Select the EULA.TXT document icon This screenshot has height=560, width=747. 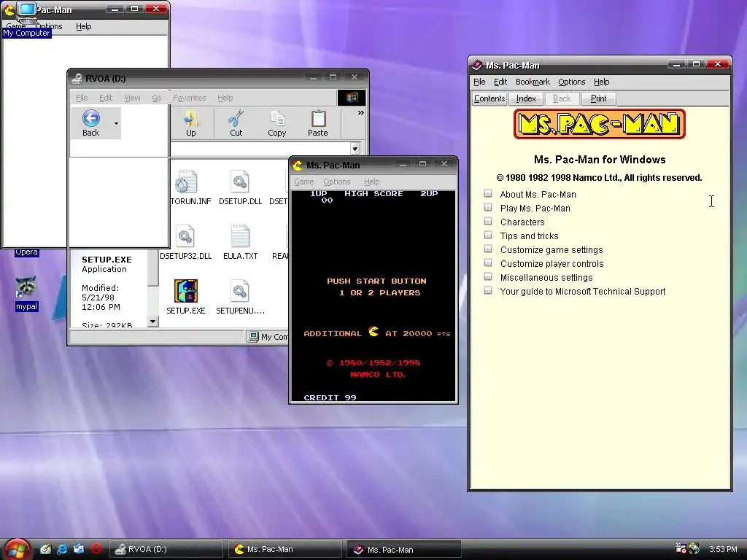click(x=240, y=236)
